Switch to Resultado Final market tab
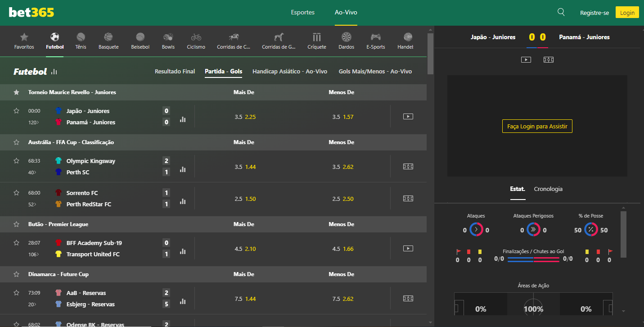Viewport: 644px width, 327px height. (175, 71)
